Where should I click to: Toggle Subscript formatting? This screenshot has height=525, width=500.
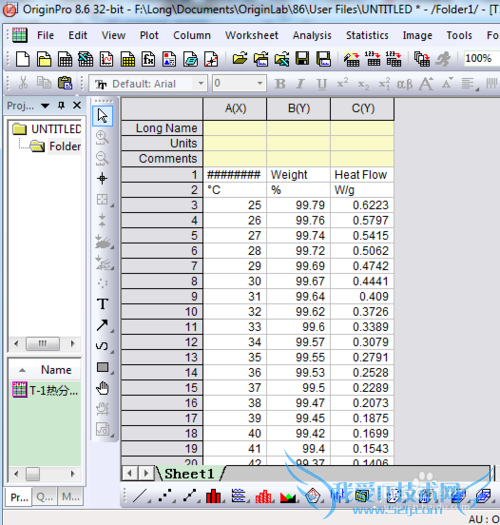[x=363, y=84]
